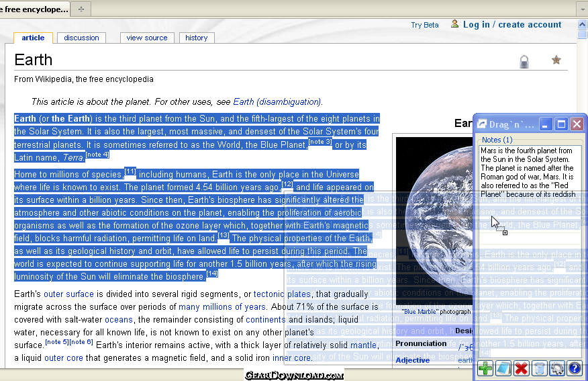Jump to footnote note 6

coord(81,341)
